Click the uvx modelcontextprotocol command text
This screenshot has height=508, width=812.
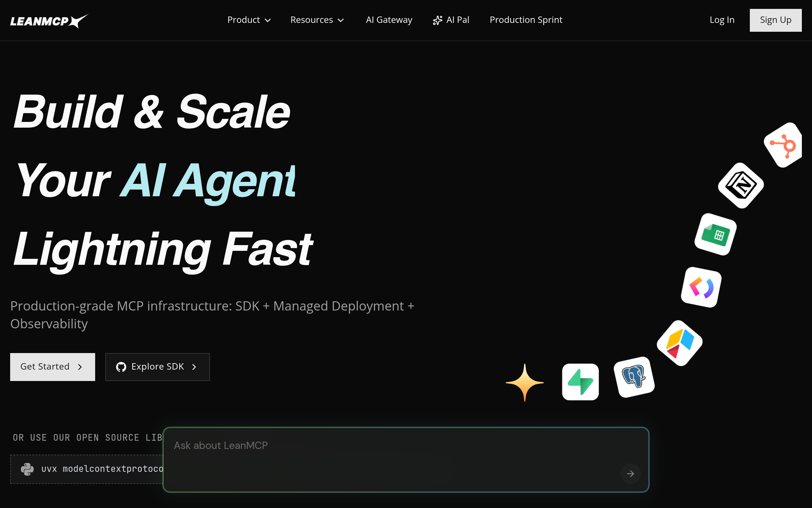102,469
